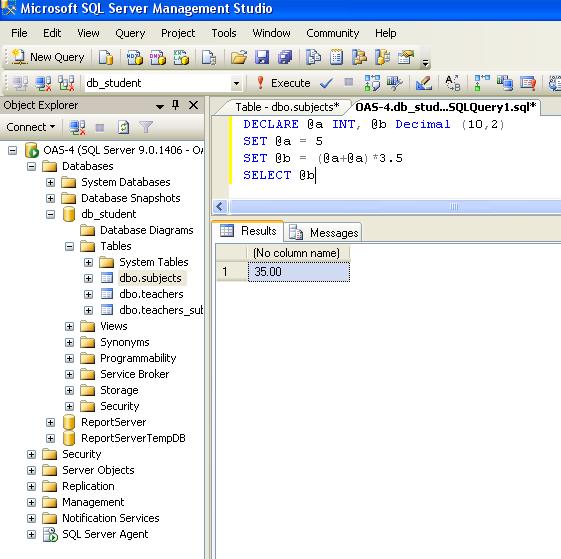This screenshot has height=559, width=561.
Task: Click the Change Connection toolbar icon
Action: click(67, 83)
